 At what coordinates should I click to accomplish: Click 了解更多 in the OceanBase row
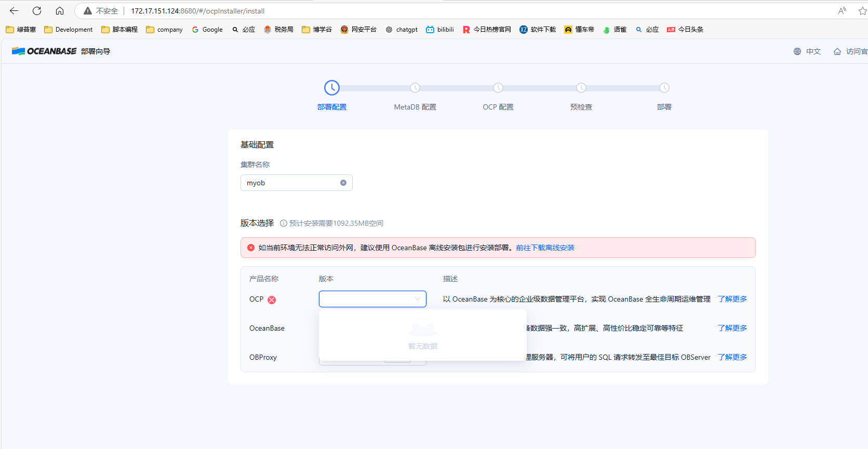[732, 328]
